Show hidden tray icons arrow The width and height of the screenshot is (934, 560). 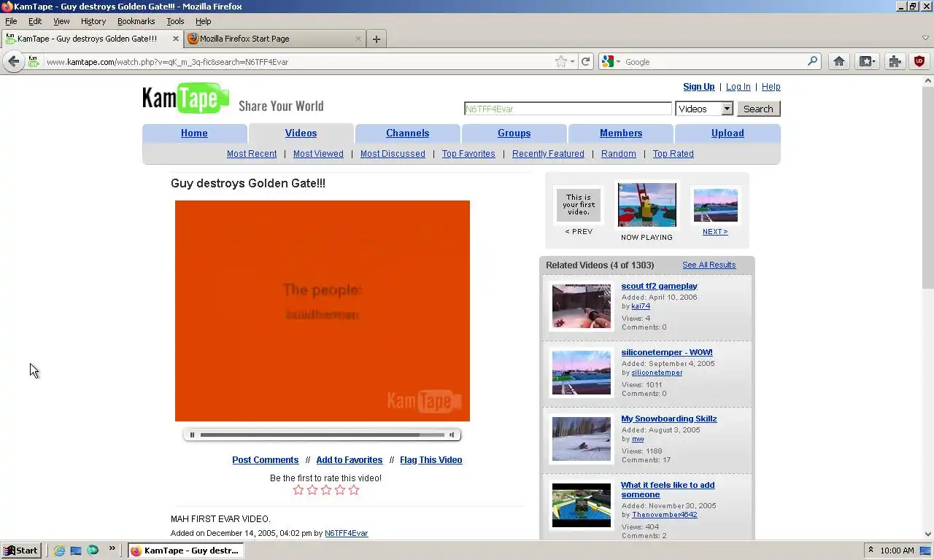click(871, 551)
